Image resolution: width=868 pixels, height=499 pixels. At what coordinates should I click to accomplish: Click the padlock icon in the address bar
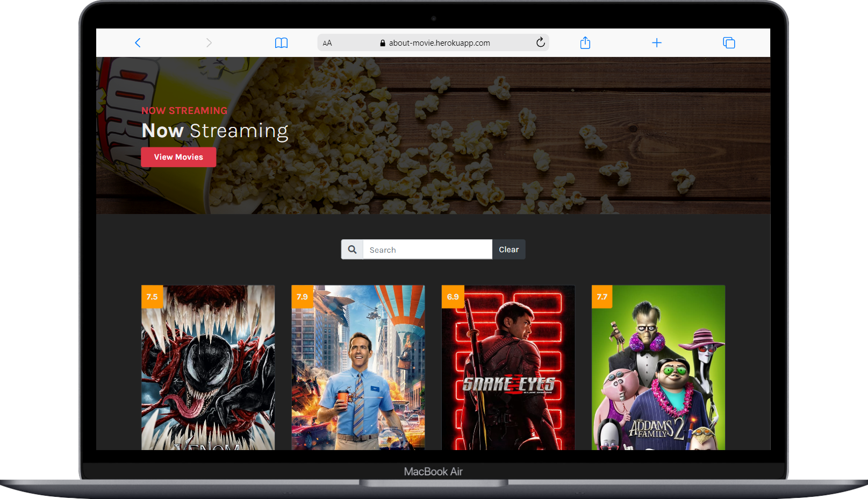383,42
